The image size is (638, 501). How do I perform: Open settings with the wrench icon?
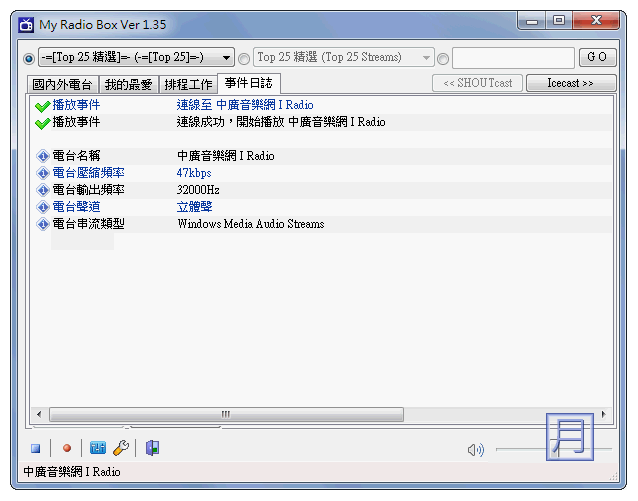pyautogui.click(x=121, y=449)
